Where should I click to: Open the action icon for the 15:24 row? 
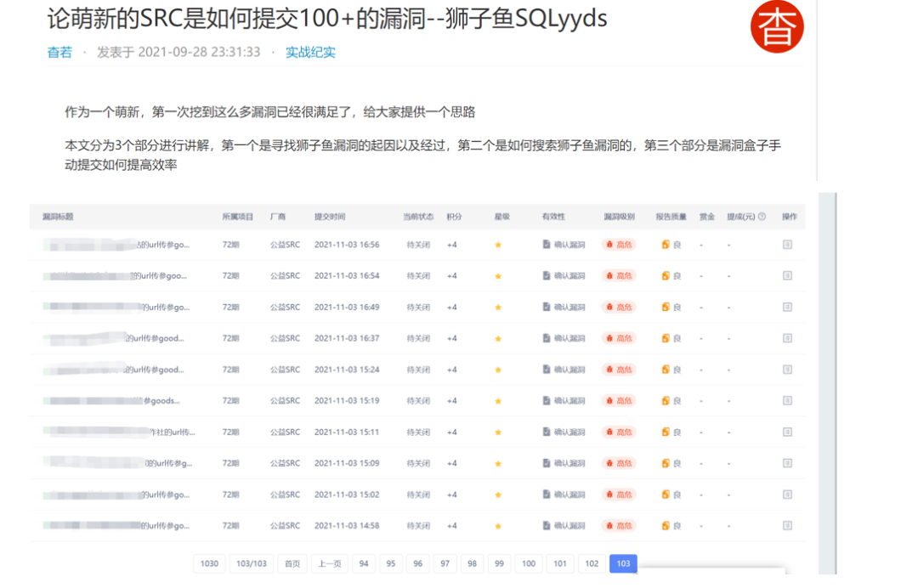(787, 370)
